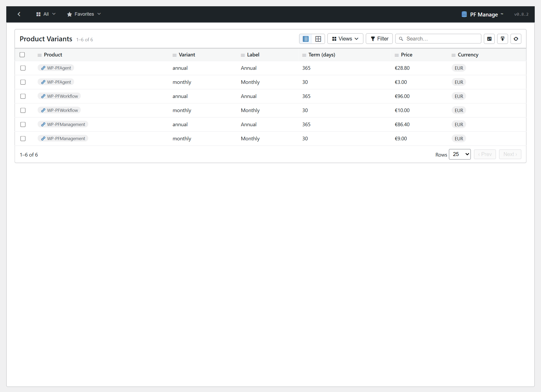The height and width of the screenshot is (392, 541).
Task: Click the €86.40 price cell
Action: point(402,124)
